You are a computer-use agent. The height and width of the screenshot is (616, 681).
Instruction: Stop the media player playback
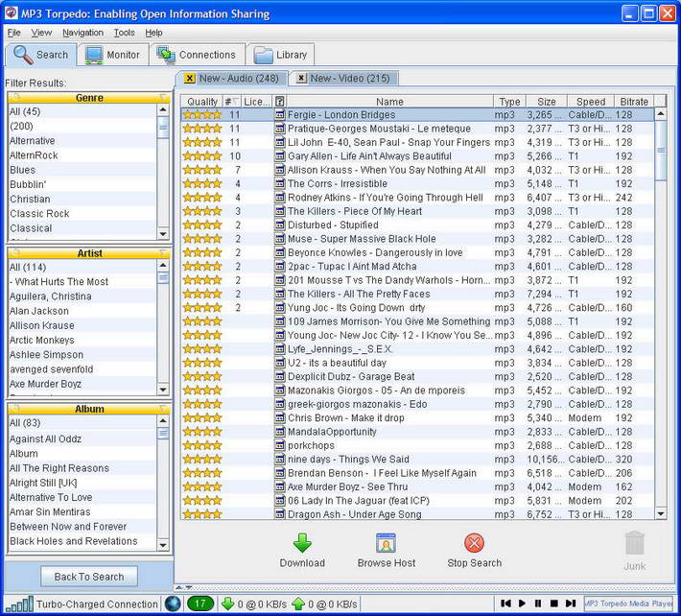(554, 604)
